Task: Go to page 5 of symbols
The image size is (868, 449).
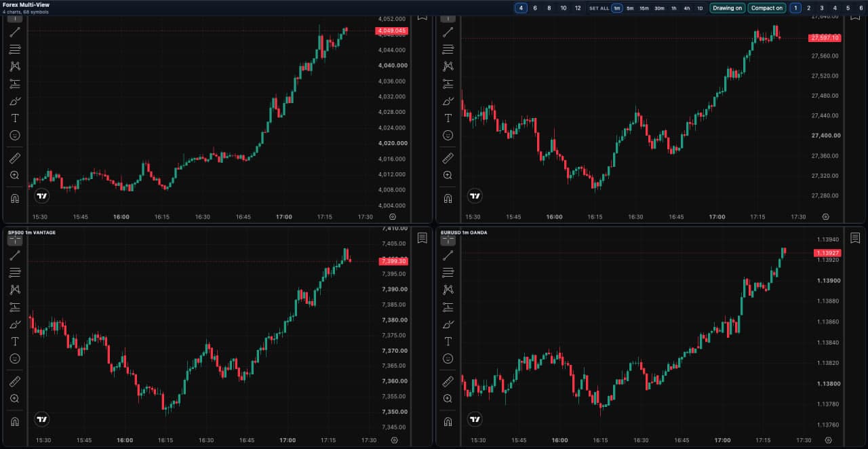Action: [x=848, y=8]
